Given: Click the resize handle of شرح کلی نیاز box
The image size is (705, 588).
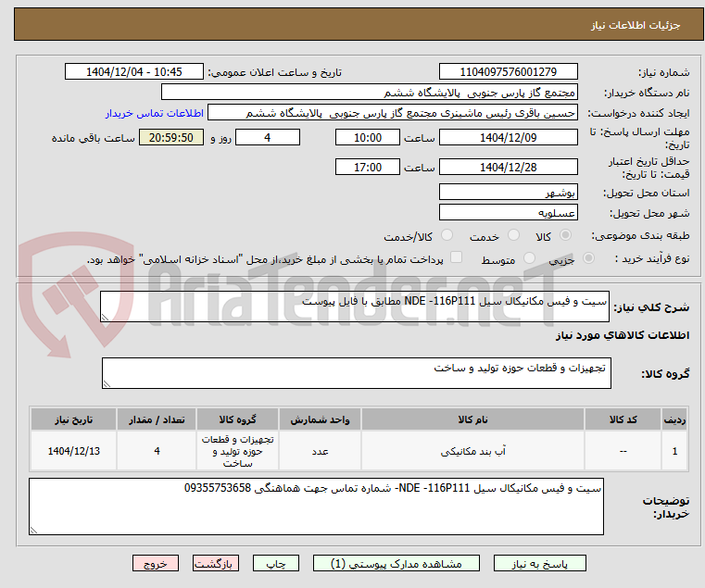Looking at the screenshot, I should [x=105, y=318].
